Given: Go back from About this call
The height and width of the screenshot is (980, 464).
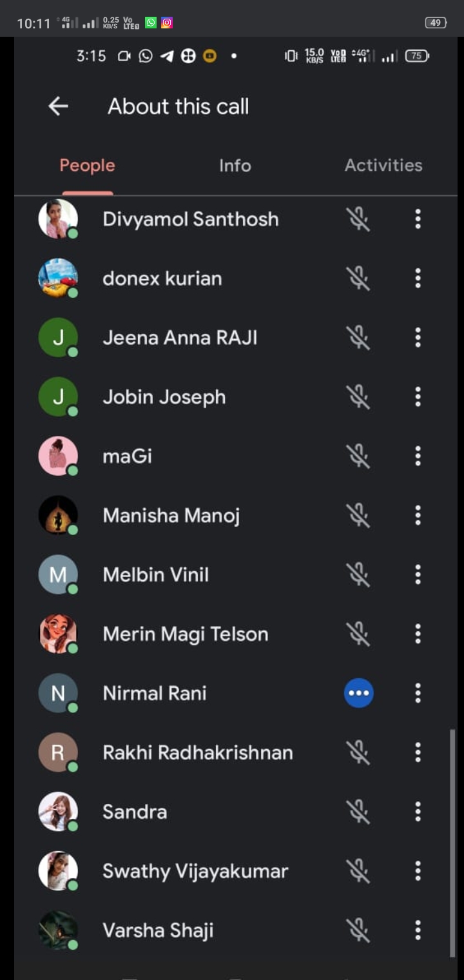Looking at the screenshot, I should (x=59, y=106).
